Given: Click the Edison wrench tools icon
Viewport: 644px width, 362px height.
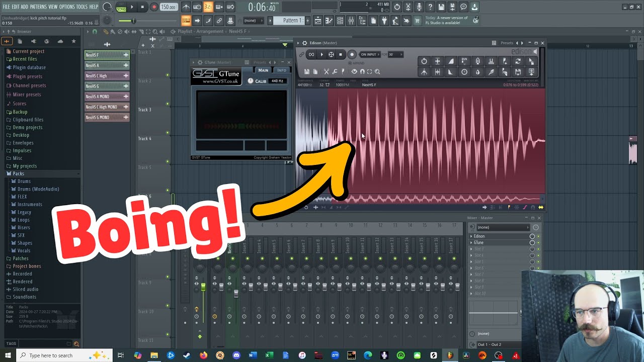Looking at the screenshot, I should (335, 71).
